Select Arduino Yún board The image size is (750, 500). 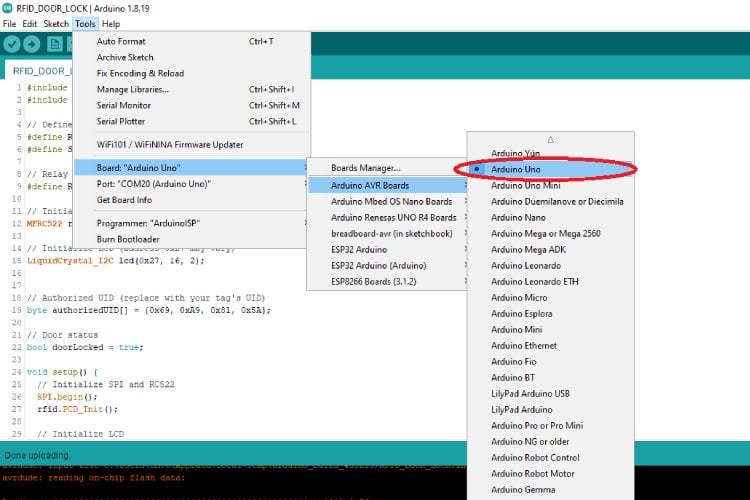tap(551, 153)
